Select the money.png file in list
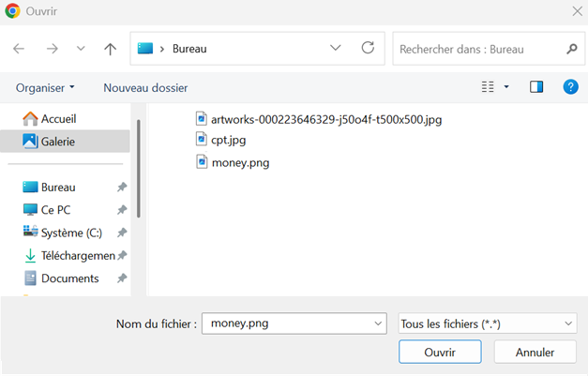Screen dimensions: 588x376 tap(239, 162)
